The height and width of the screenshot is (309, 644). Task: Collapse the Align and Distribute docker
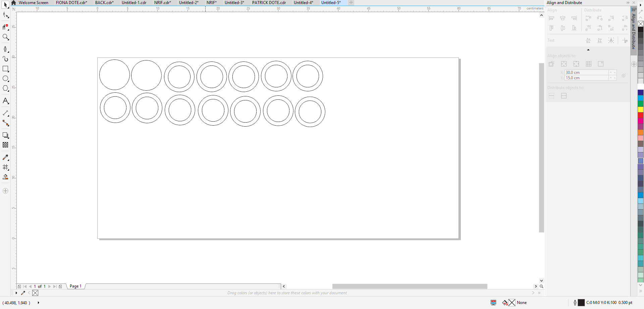628,3
